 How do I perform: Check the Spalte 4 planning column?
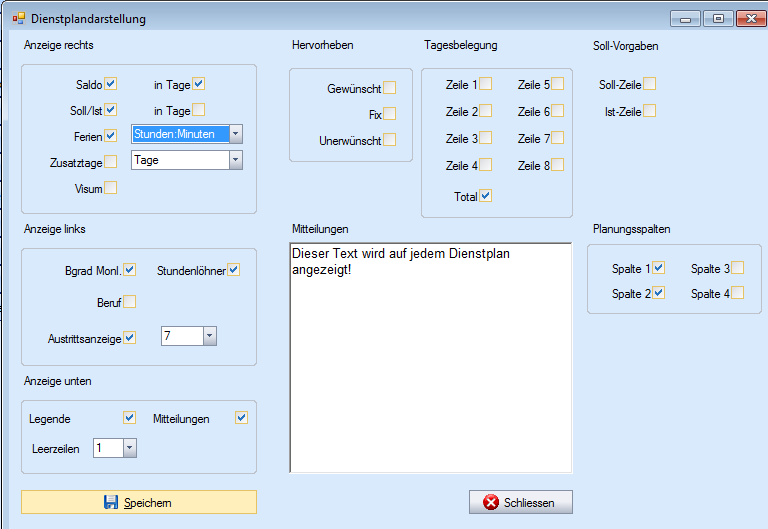coord(737,293)
